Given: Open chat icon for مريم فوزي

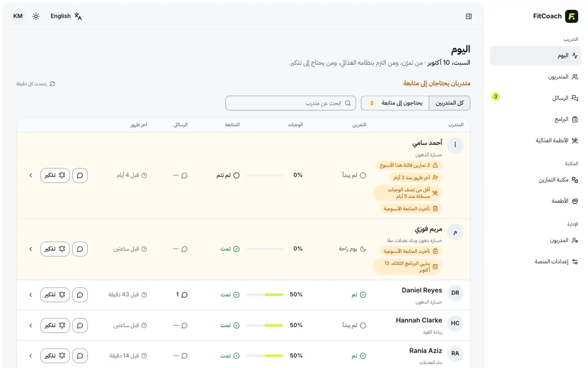Looking at the screenshot, I should coord(80,249).
